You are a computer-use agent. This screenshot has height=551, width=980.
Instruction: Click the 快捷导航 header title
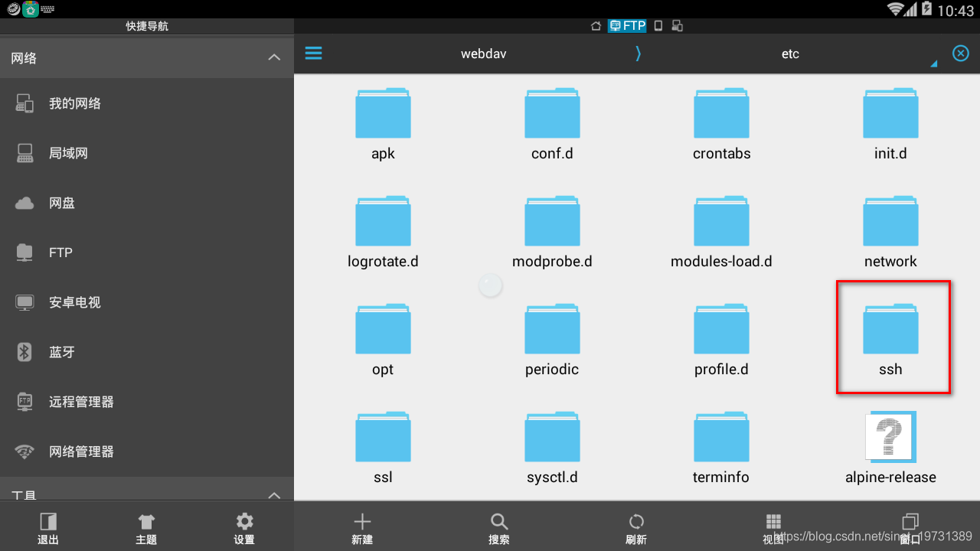147,26
